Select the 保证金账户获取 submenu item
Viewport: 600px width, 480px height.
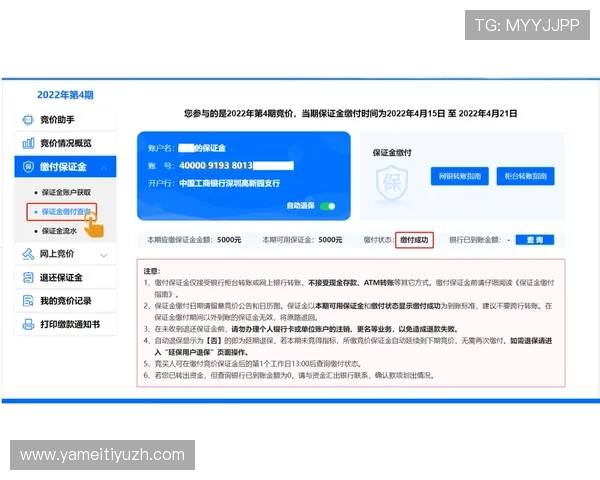pos(66,192)
